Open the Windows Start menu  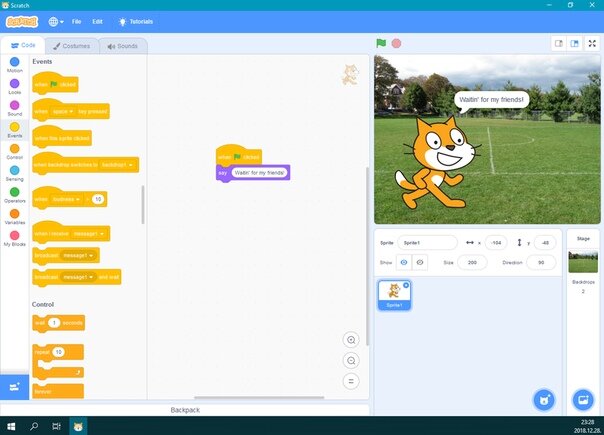pyautogui.click(x=11, y=426)
